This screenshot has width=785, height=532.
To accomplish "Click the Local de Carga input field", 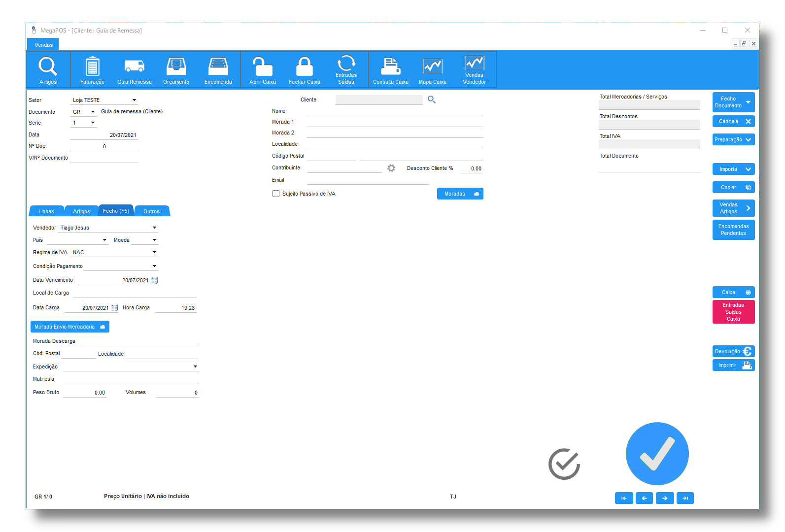I will pos(133,293).
